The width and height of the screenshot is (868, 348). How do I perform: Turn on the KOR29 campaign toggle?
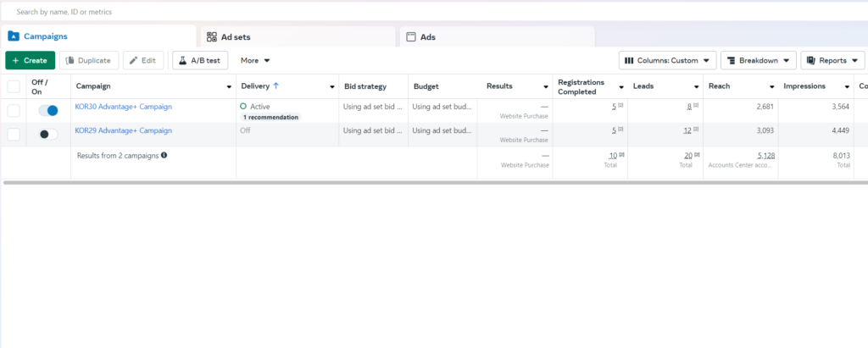tap(48, 134)
